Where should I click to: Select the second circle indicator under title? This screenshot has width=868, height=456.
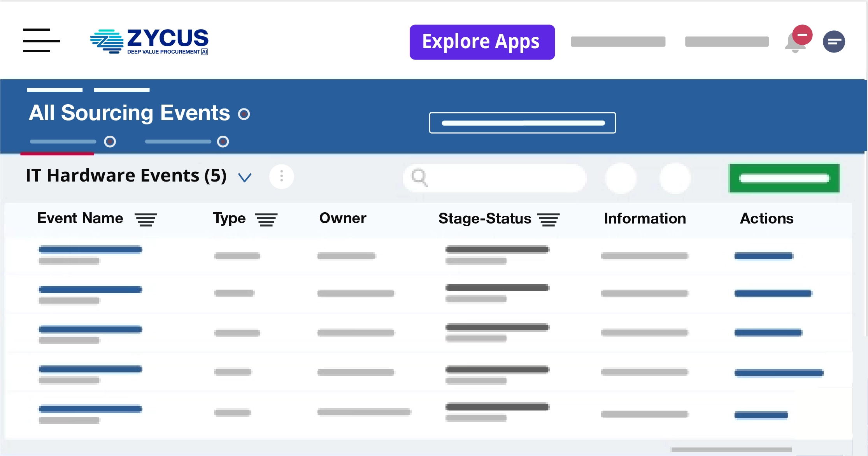tap(223, 142)
